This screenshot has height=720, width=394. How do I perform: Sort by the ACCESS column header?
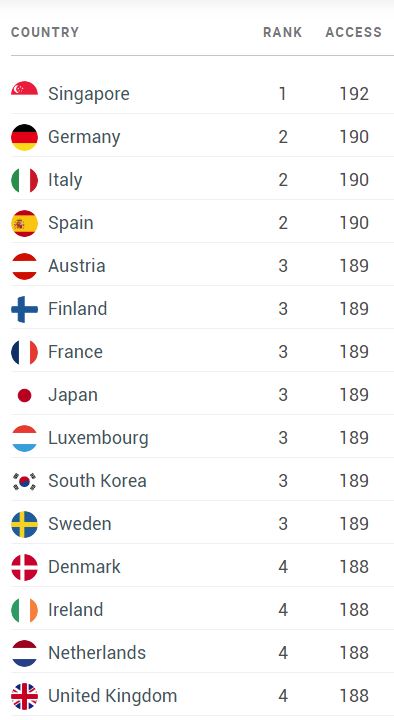point(354,32)
